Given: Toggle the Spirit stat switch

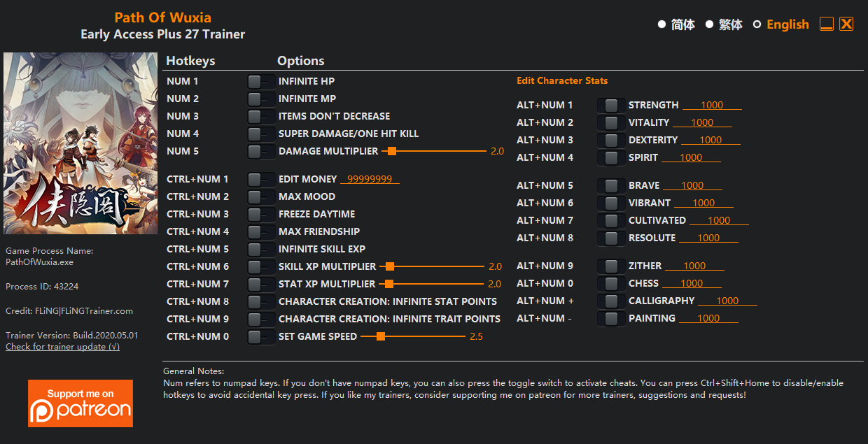Looking at the screenshot, I should [611, 158].
